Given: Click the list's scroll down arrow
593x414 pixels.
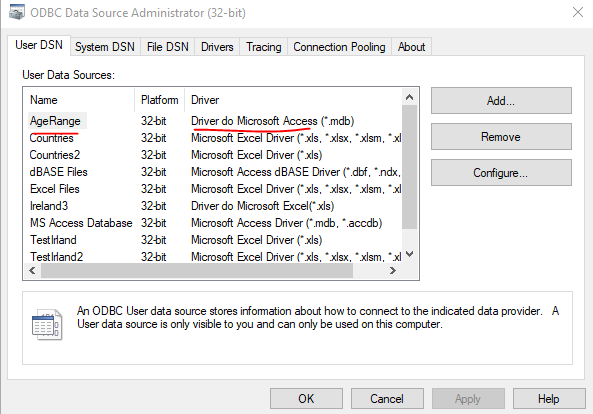Looking at the screenshot, I should [x=409, y=254].
